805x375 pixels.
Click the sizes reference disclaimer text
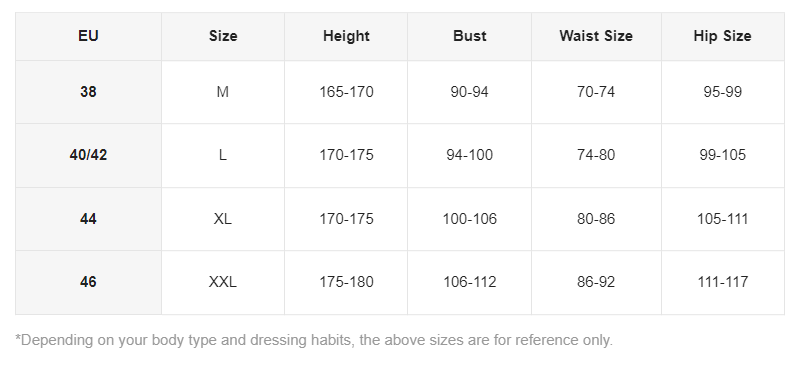point(314,340)
